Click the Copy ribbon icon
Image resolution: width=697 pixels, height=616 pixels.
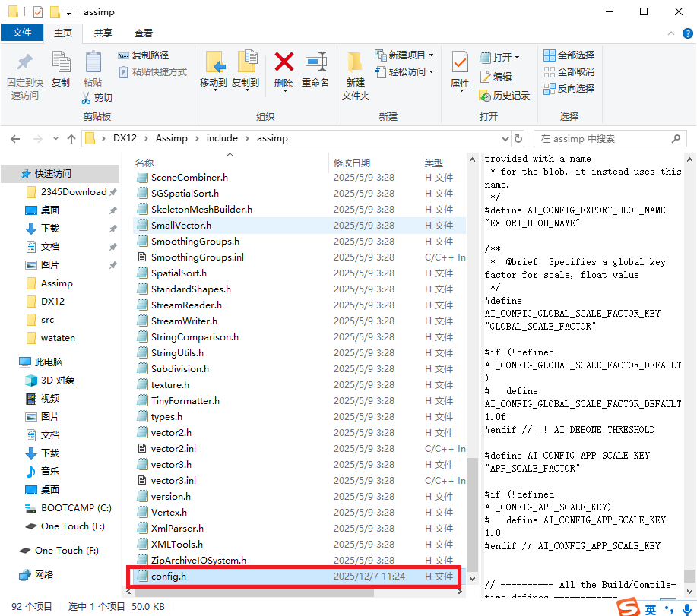pos(61,62)
